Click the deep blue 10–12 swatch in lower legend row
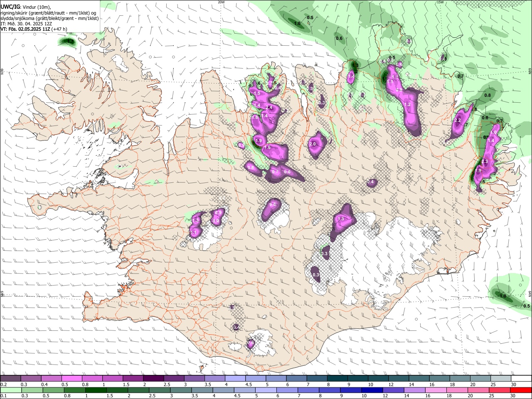The image size is (532, 399). point(373,390)
